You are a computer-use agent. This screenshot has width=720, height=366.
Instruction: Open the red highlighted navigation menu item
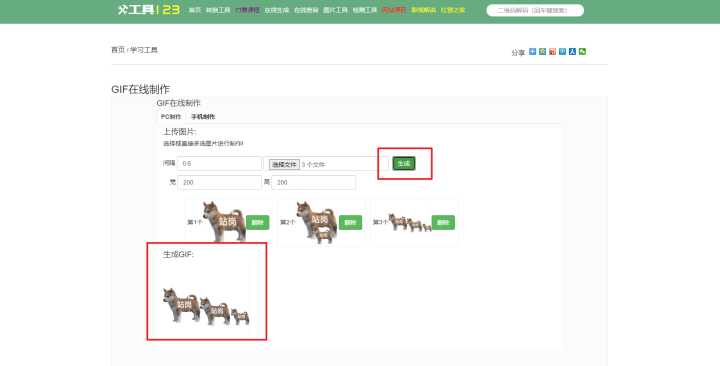(x=394, y=10)
